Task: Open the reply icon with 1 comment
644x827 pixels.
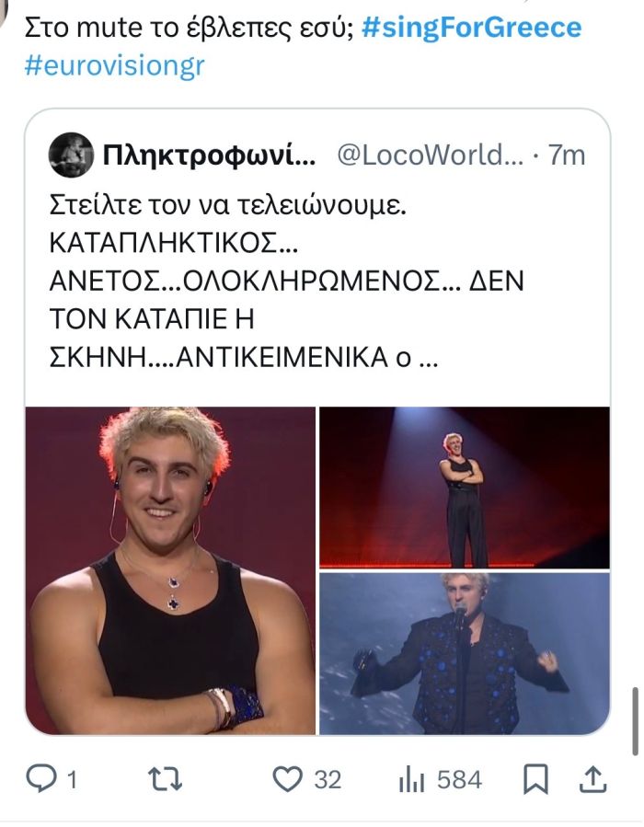Action: pyautogui.click(x=41, y=779)
